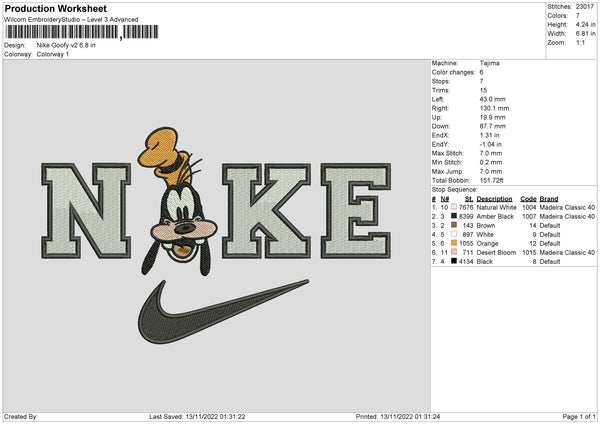Click the Natural White color swatch

(x=454, y=207)
